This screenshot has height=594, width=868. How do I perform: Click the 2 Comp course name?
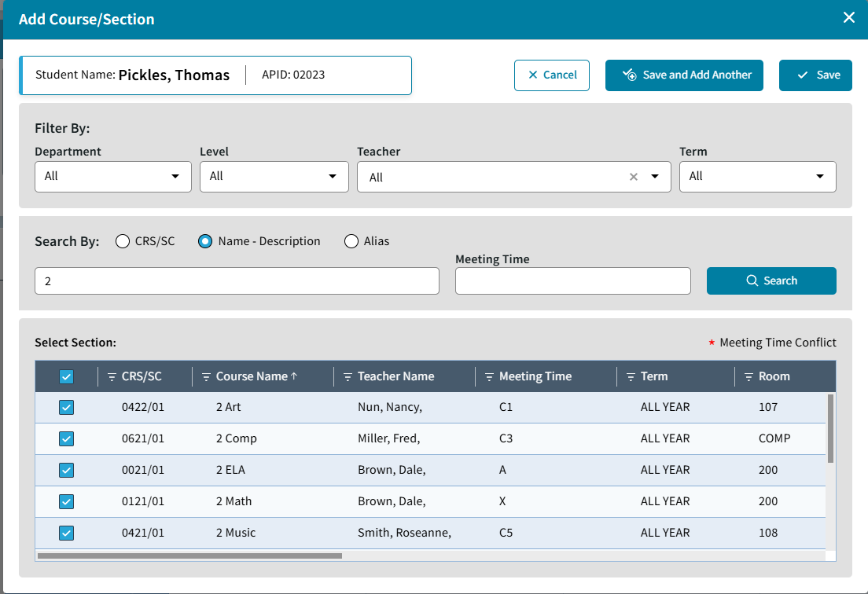click(237, 438)
